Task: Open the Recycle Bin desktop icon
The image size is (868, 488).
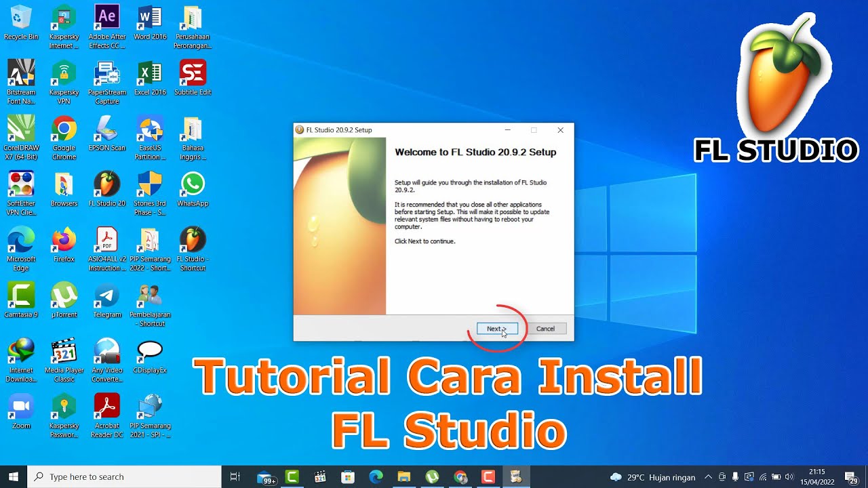Action: (x=21, y=22)
